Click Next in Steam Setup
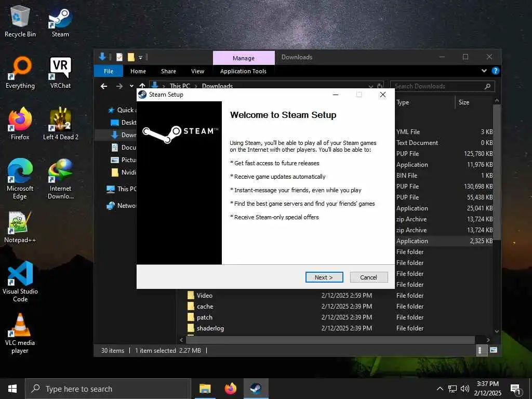The height and width of the screenshot is (399, 532). click(x=324, y=277)
